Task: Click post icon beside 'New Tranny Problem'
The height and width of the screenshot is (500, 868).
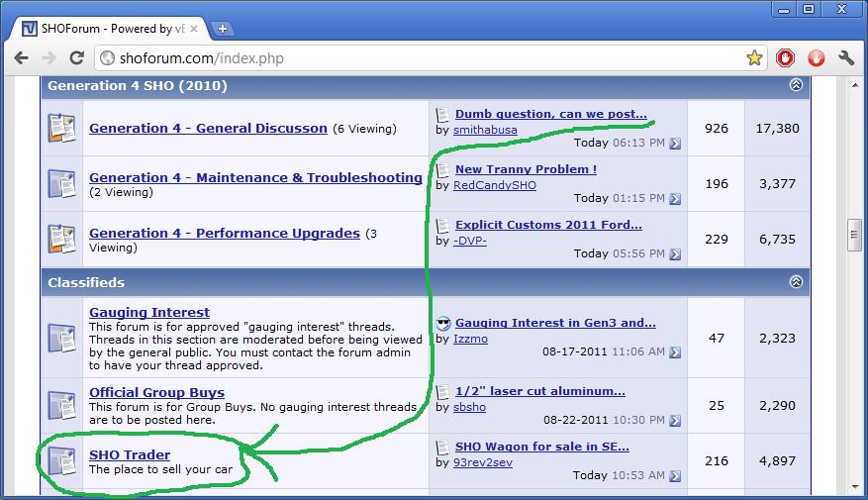Action: (x=442, y=170)
